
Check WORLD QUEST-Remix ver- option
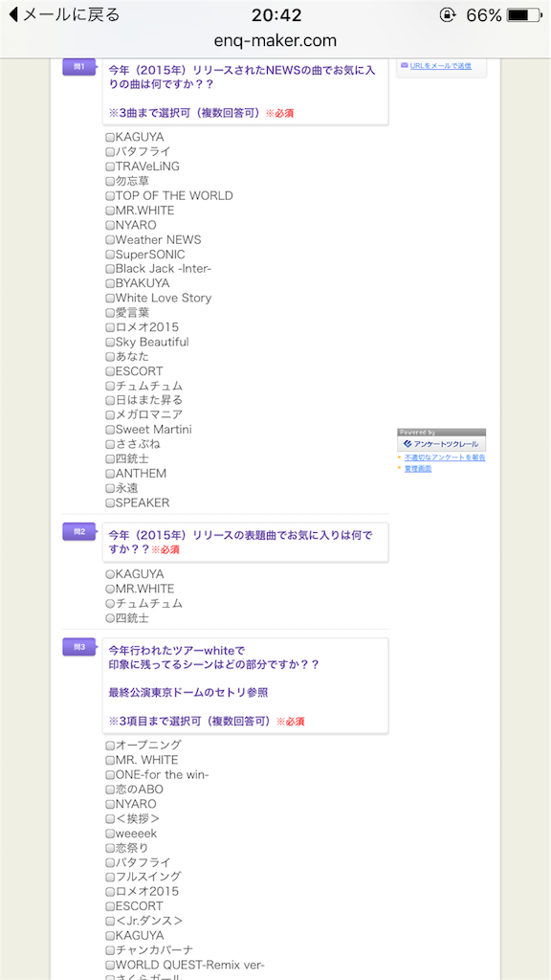coord(110,966)
